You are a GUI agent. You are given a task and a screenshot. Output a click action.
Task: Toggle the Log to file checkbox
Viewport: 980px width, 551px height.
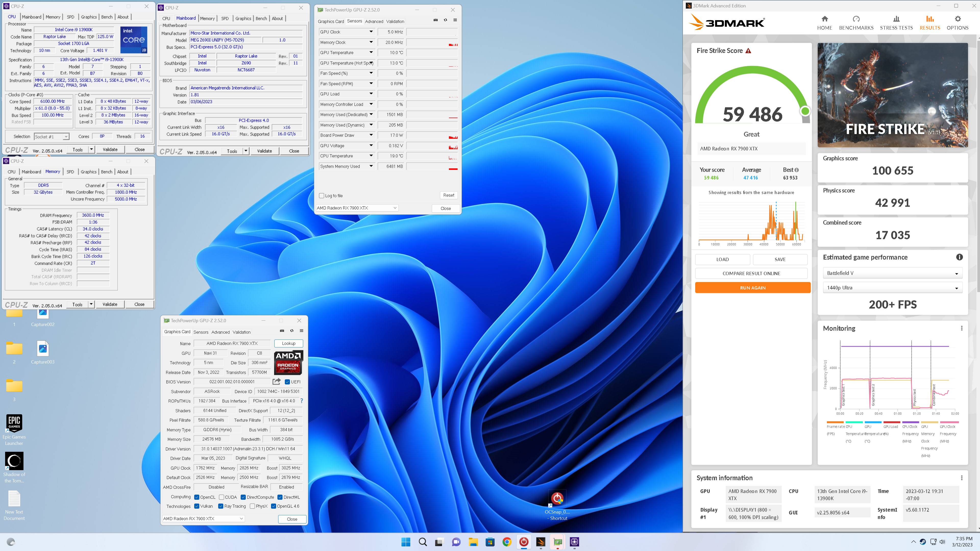(x=322, y=195)
